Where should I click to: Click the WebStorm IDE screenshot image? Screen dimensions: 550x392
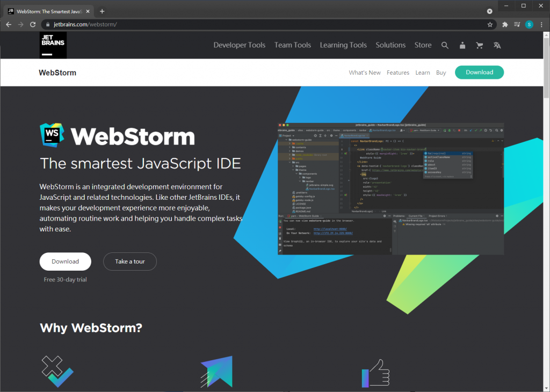pyautogui.click(x=391, y=189)
